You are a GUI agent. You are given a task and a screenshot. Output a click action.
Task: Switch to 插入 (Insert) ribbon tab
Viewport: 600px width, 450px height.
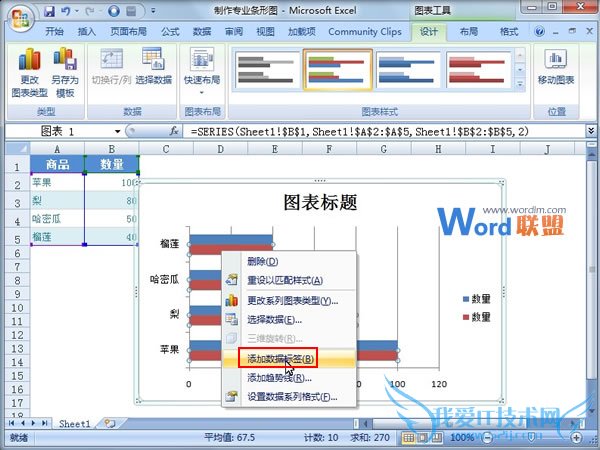(x=87, y=31)
